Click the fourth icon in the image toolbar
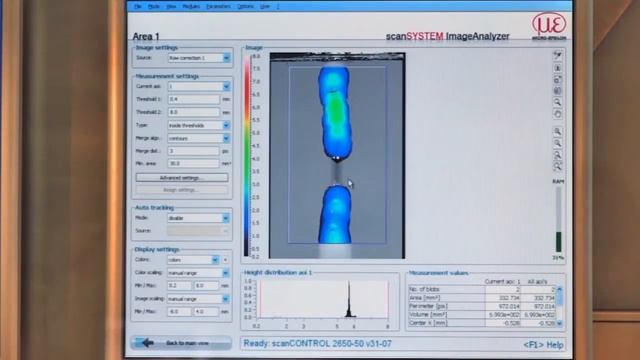The image size is (640, 360). [x=558, y=91]
